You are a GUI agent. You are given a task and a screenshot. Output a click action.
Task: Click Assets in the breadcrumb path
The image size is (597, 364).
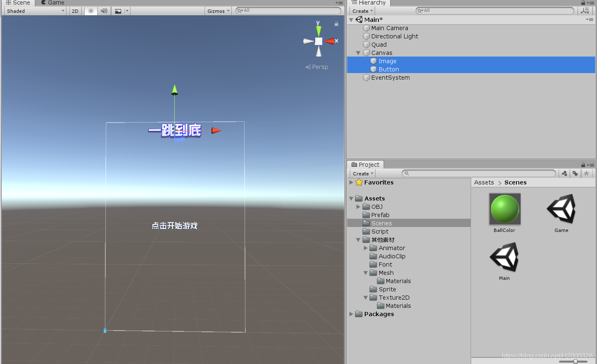(484, 182)
